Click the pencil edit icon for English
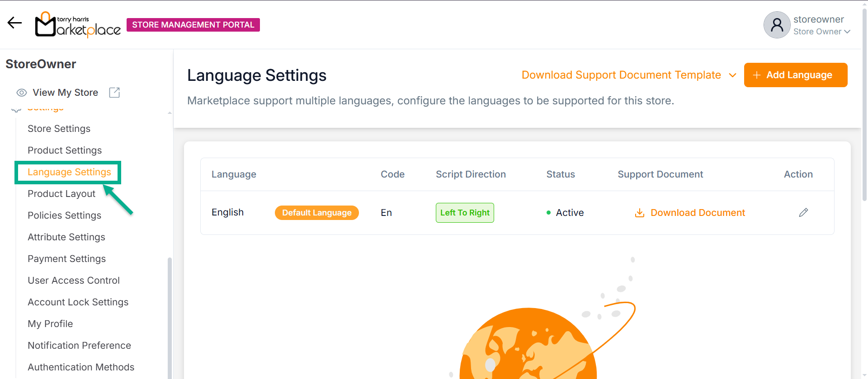Viewport: 868px width, 379px height. click(803, 213)
